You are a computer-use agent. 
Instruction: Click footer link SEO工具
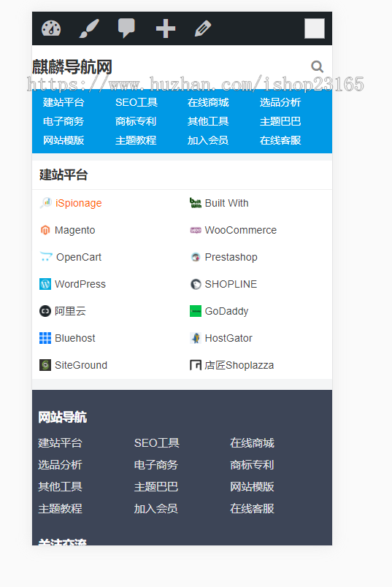click(157, 443)
